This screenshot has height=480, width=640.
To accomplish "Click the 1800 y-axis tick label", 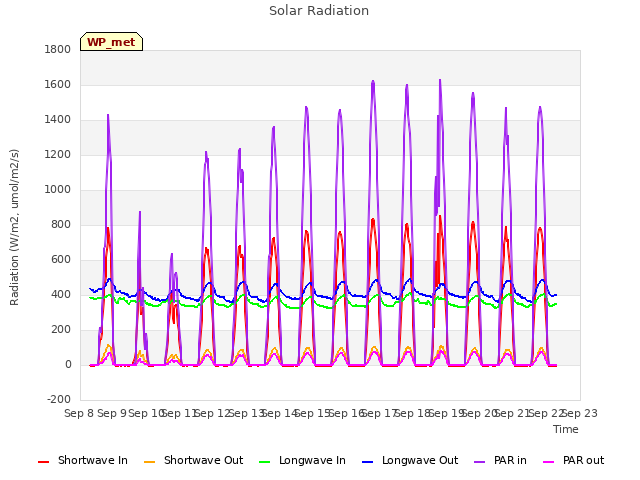I will click(x=58, y=50).
